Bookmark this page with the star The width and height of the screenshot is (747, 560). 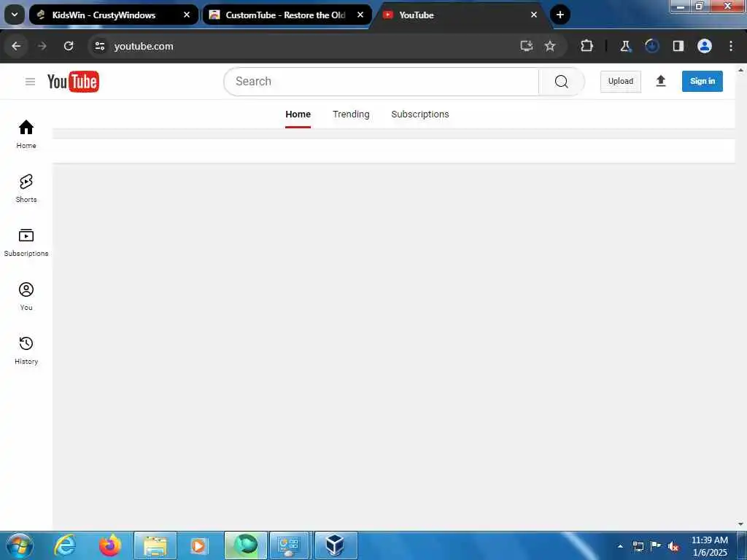point(550,46)
